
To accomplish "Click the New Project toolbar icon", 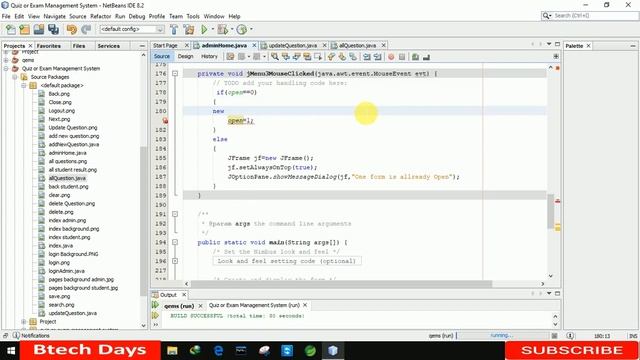I will [x=24, y=29].
